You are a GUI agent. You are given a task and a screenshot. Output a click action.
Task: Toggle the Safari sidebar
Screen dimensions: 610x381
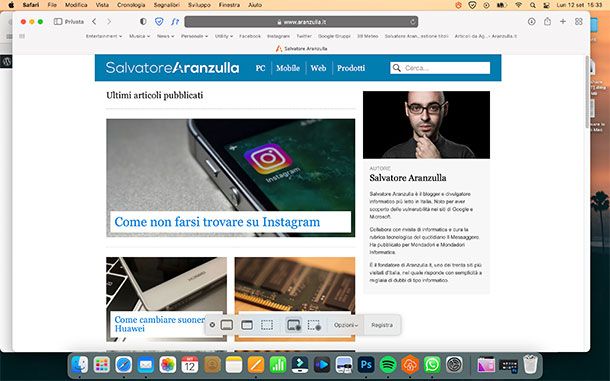58,22
